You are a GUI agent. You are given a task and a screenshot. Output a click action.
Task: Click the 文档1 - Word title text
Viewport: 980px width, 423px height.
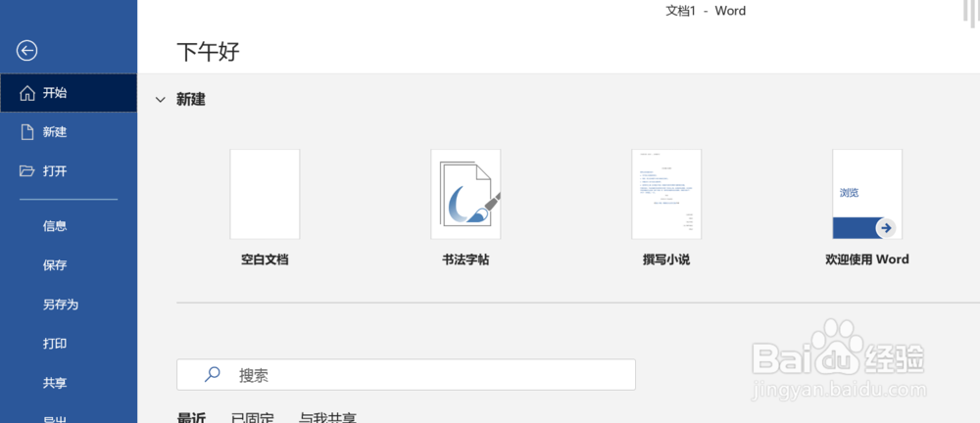point(707,11)
